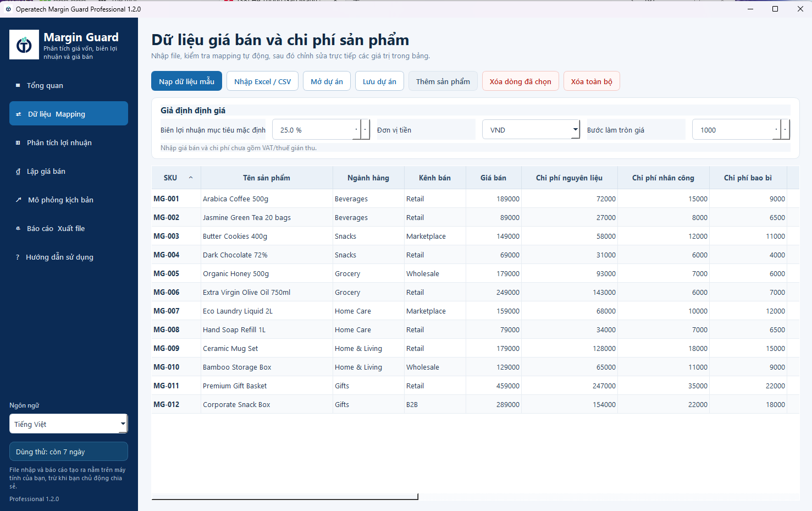Open the Đơn vị tiền VND dropdown
This screenshot has width=812, height=511.
(x=531, y=130)
